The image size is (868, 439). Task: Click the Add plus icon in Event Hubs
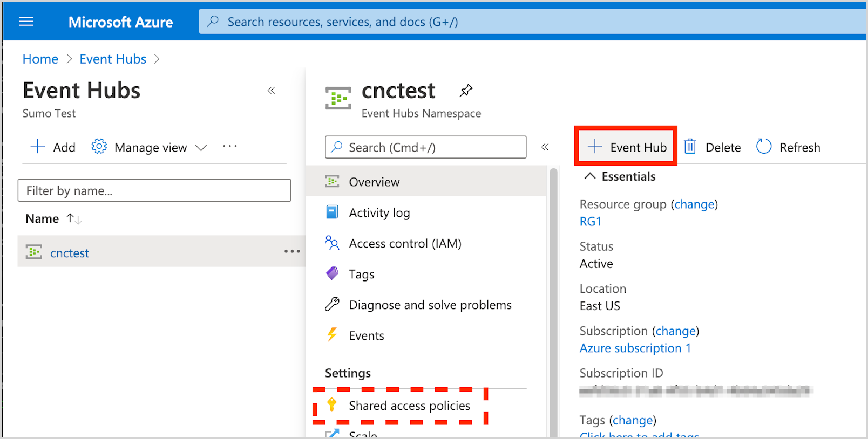click(38, 147)
